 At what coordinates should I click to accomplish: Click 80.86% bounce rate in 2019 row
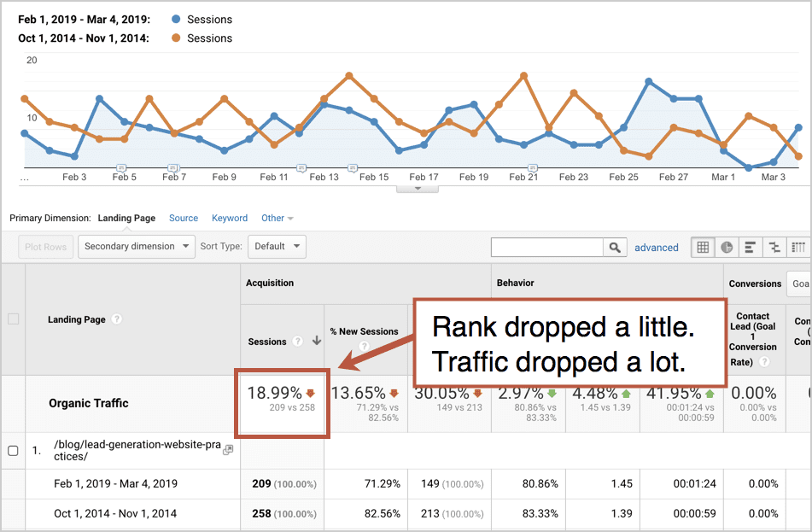(x=540, y=483)
